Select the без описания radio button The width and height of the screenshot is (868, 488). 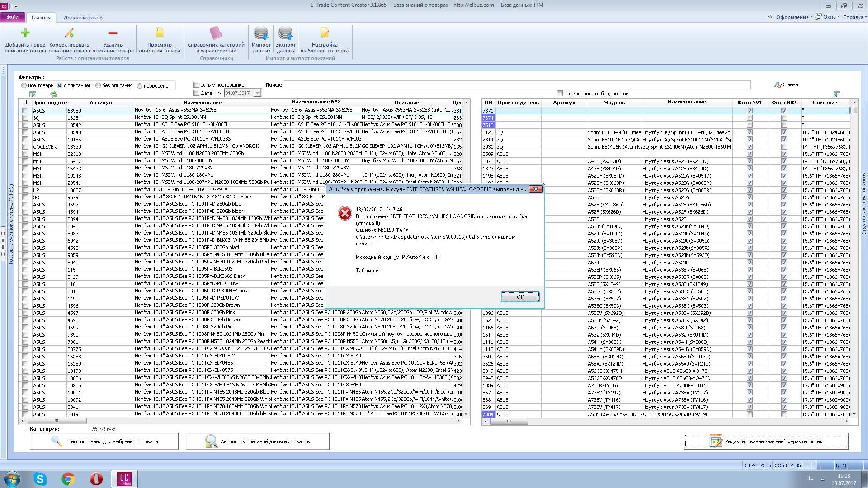(x=98, y=86)
